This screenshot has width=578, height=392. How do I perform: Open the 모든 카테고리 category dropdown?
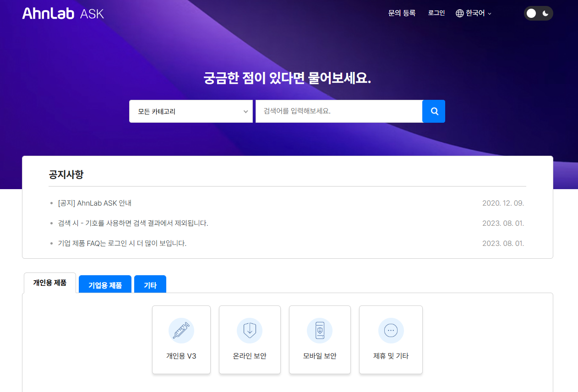pyautogui.click(x=191, y=111)
